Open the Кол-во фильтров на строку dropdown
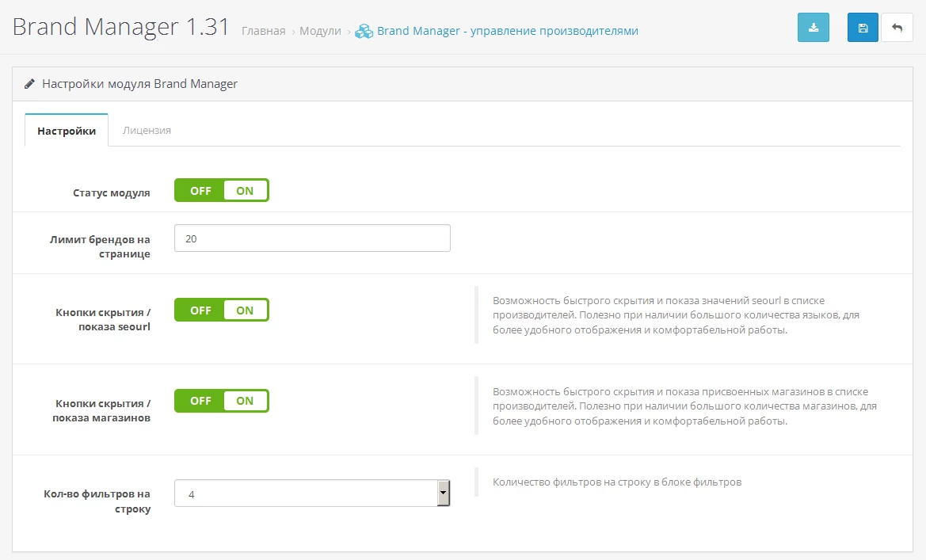Image resolution: width=926 pixels, height=560 pixels. (x=312, y=493)
